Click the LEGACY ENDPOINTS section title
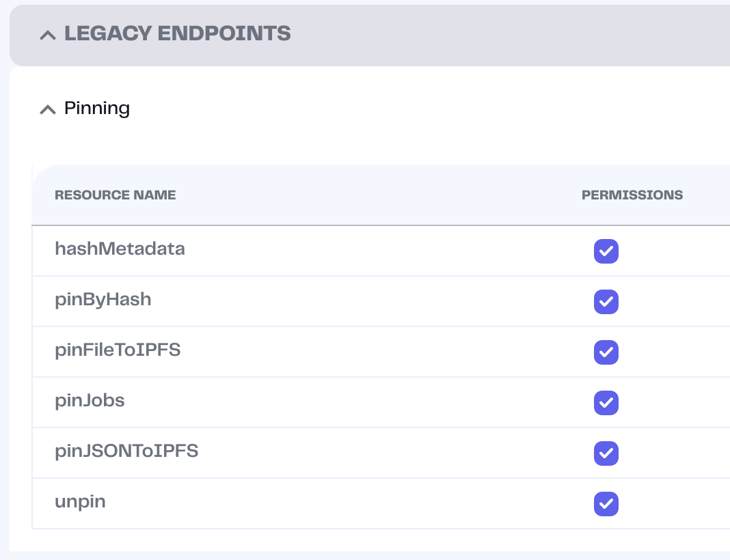This screenshot has width=730, height=560. (x=177, y=33)
